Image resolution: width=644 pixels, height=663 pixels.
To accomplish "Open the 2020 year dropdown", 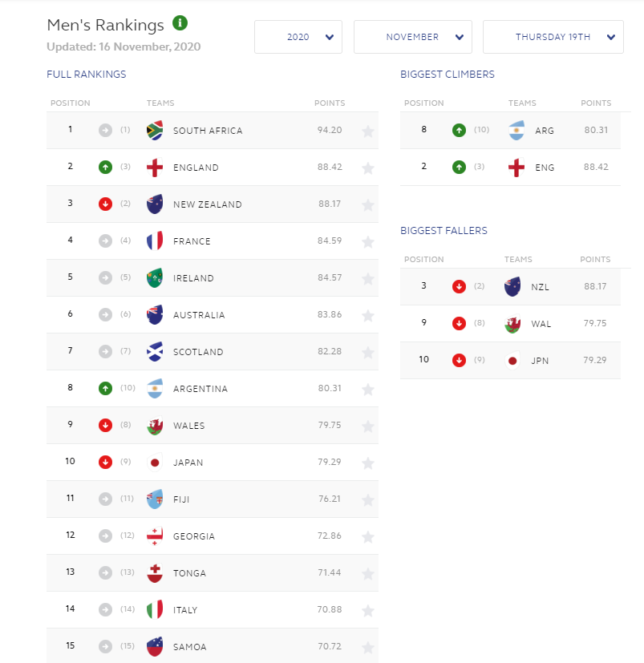I will click(x=298, y=37).
